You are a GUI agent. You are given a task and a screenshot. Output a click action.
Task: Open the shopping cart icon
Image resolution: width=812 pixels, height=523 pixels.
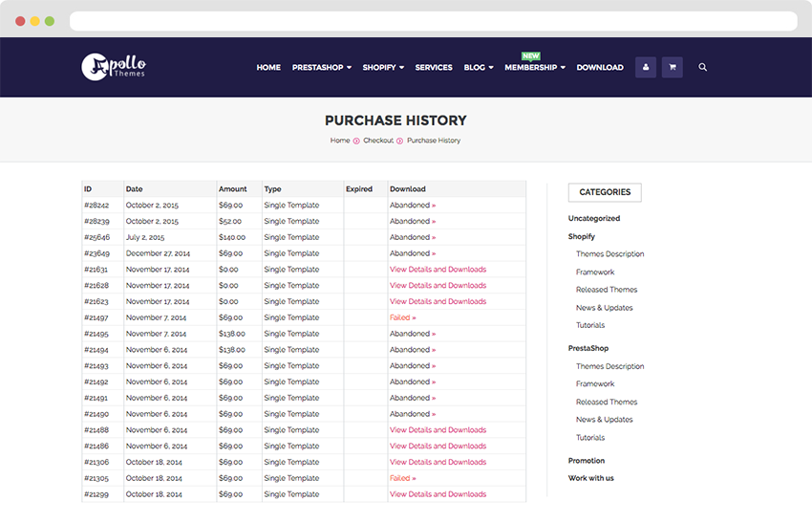coord(673,67)
